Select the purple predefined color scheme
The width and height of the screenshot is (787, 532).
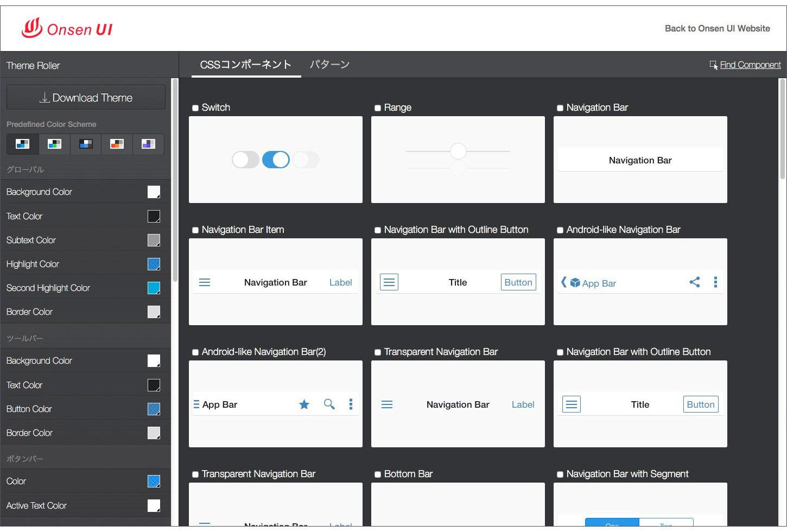tap(148, 144)
